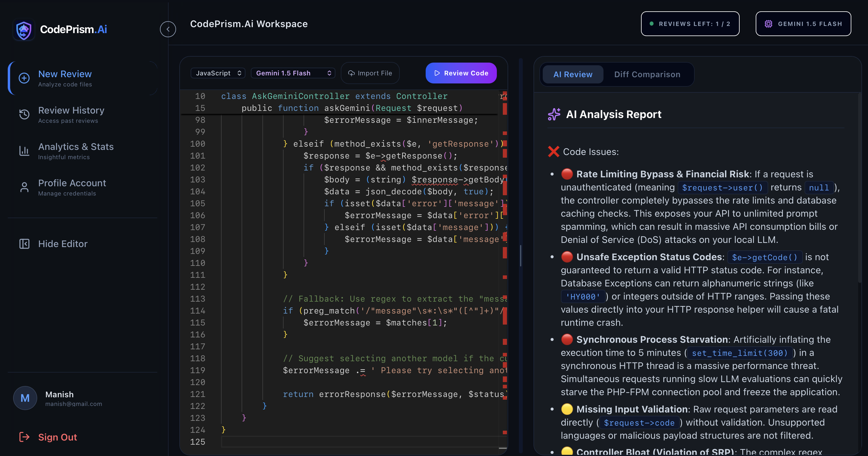Screen dimensions: 868x456
Task: Click the '$request->code' inline code chip
Action: 639,423
